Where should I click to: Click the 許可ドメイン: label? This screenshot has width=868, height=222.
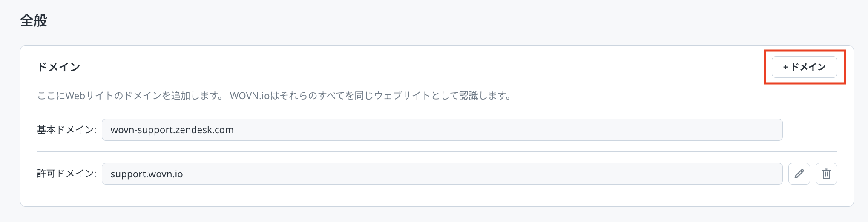(66, 174)
